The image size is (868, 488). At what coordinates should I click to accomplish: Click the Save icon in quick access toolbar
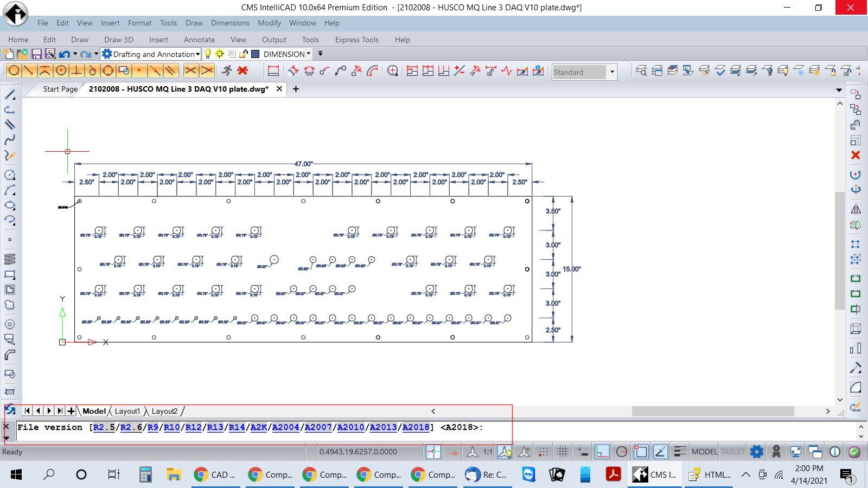point(36,54)
